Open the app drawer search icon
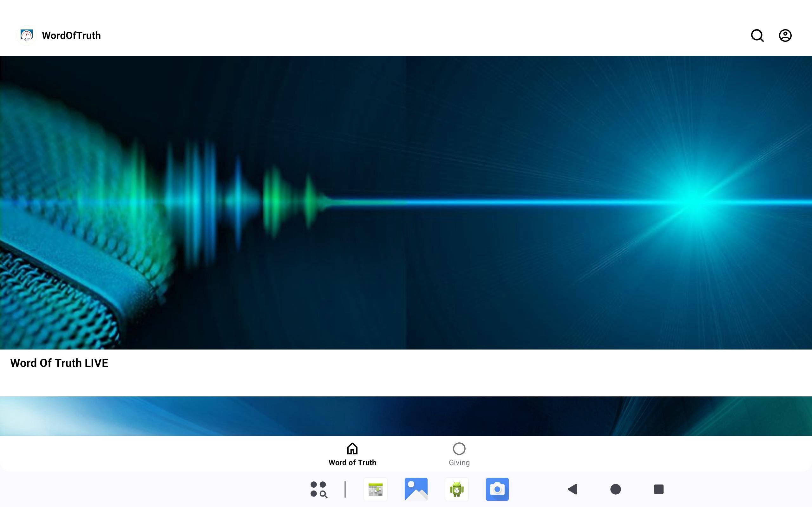 (x=318, y=489)
